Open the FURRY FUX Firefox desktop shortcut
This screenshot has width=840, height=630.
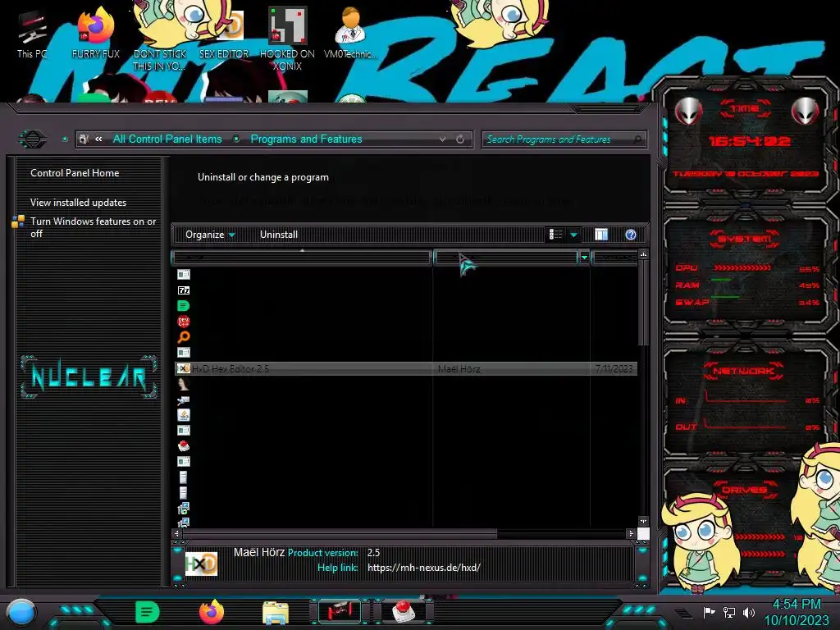pos(95,33)
